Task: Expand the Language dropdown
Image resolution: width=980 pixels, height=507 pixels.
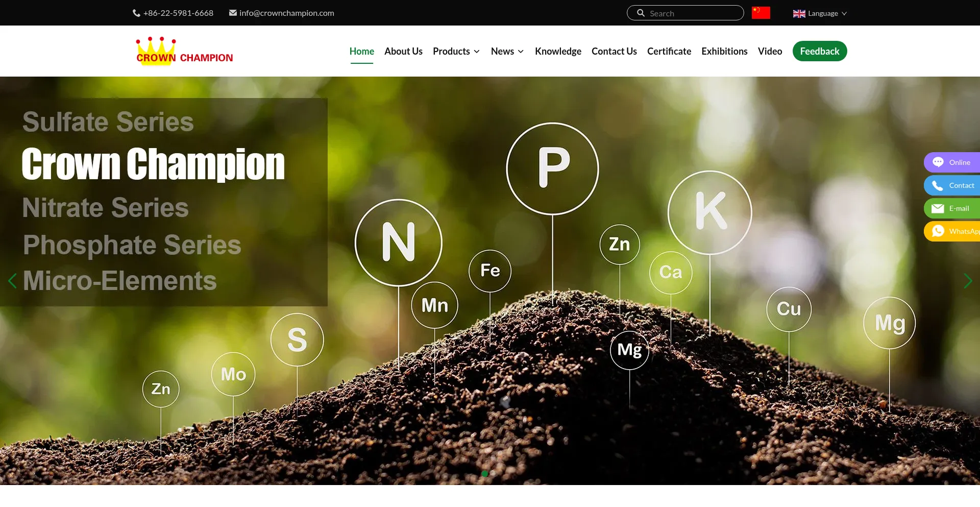Action: pos(820,13)
